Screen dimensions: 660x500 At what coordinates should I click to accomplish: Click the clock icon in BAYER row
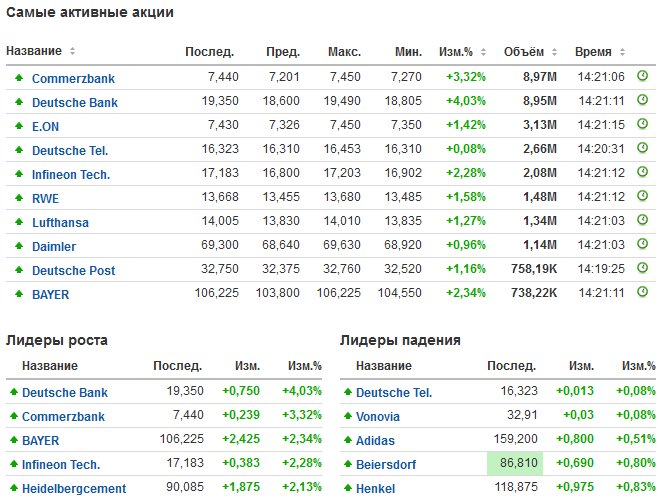(642, 292)
